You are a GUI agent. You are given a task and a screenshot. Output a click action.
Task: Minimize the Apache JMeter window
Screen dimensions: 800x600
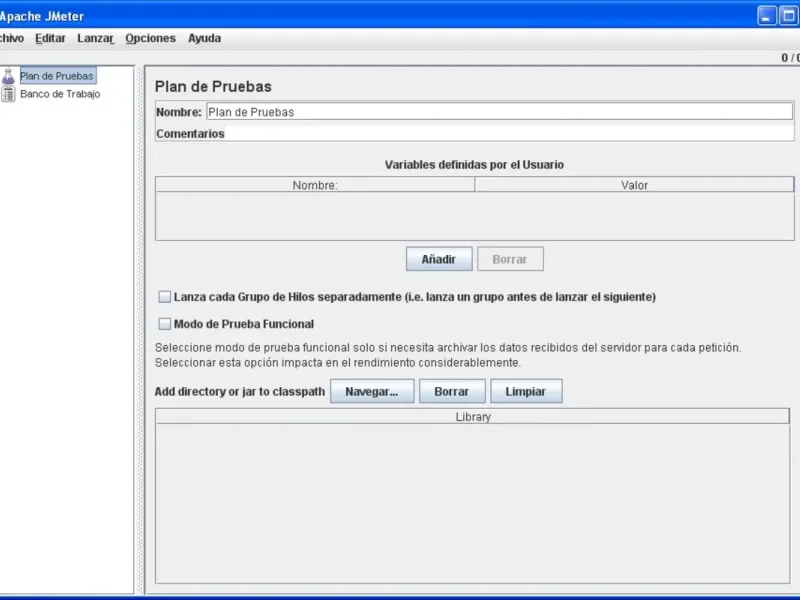pyautogui.click(x=766, y=16)
